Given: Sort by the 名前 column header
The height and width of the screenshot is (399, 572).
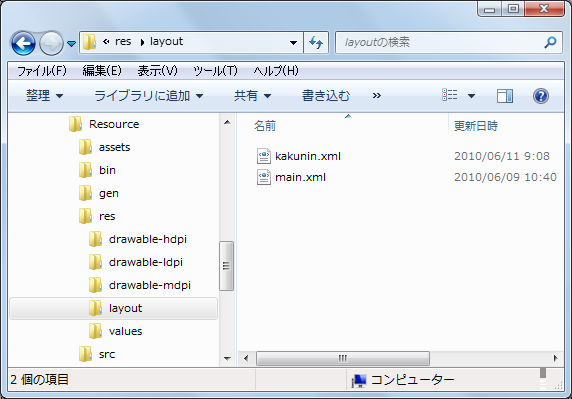Looking at the screenshot, I should (265, 126).
